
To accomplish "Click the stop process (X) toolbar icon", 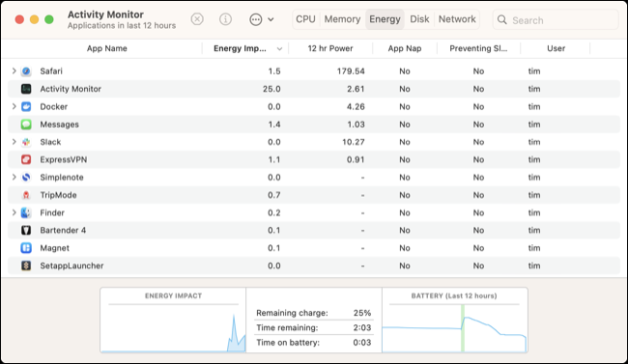I will click(x=197, y=19).
